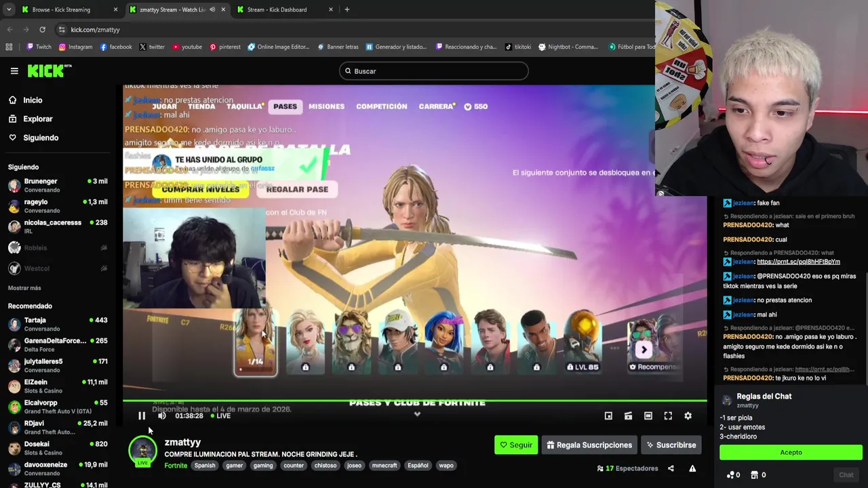Image resolution: width=868 pixels, height=488 pixels.
Task: Follow zmattyy with Seguir button
Action: [x=516, y=445]
